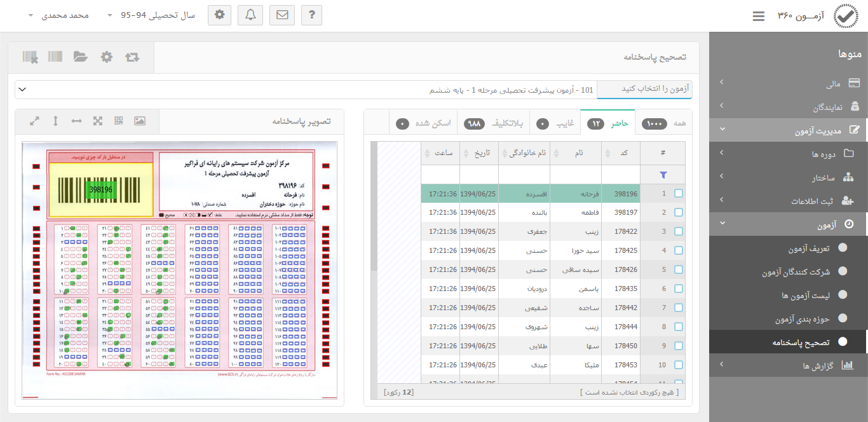The image size is (868, 422).
Task: Click the نمایندگان agents icon
Action: pos(855,107)
